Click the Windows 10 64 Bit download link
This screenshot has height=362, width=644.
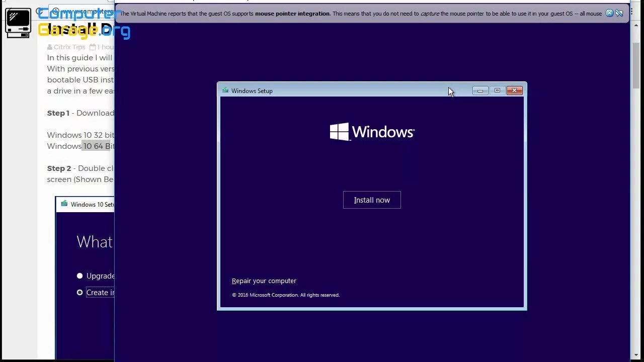81,146
